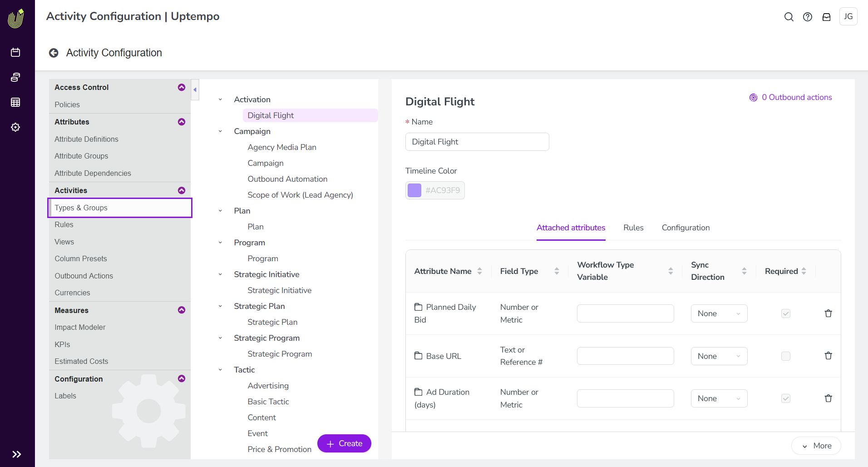
Task: Click the Outbound actions target icon
Action: coord(754,98)
